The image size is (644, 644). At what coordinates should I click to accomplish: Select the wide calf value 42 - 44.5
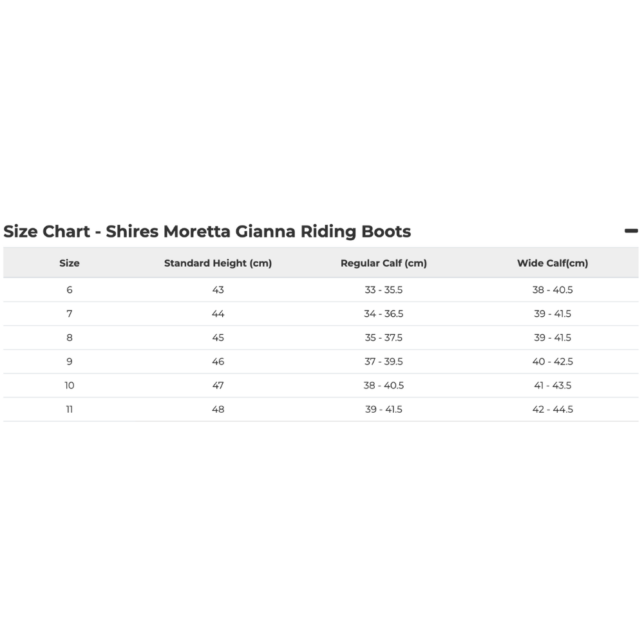(x=553, y=409)
